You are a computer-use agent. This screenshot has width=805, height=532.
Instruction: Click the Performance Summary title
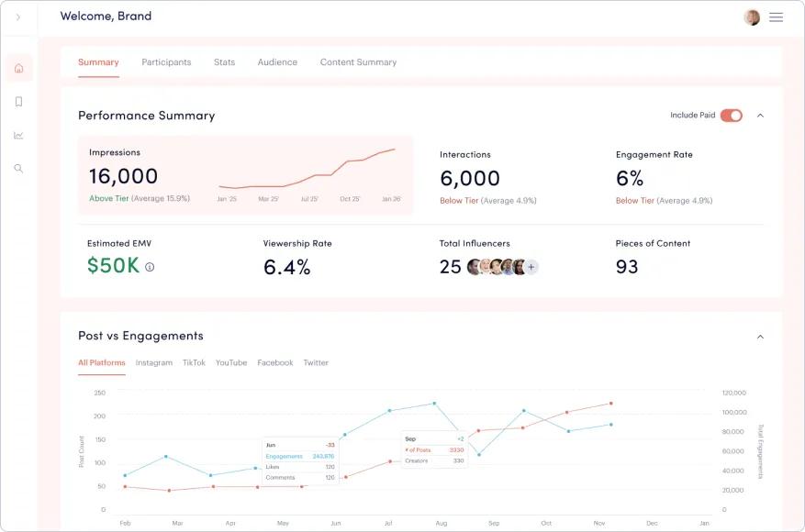(x=146, y=116)
